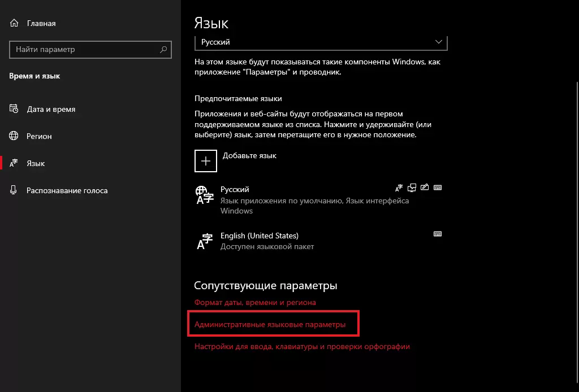
Task: Open the Регион settings section
Action: point(39,136)
